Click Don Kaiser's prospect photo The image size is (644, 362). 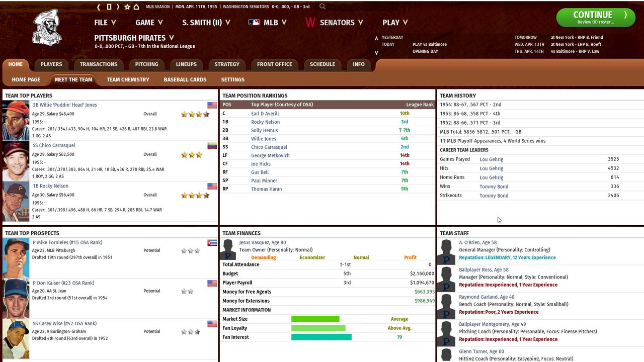(16, 299)
